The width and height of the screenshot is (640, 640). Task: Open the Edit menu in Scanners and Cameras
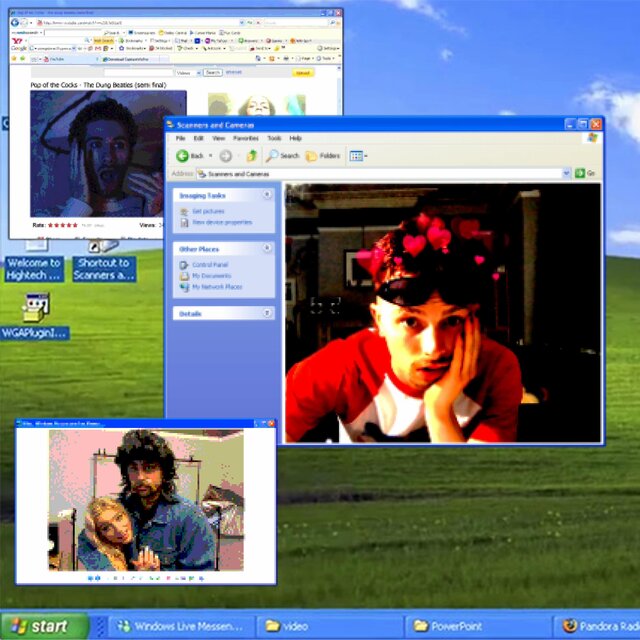pos(198,138)
